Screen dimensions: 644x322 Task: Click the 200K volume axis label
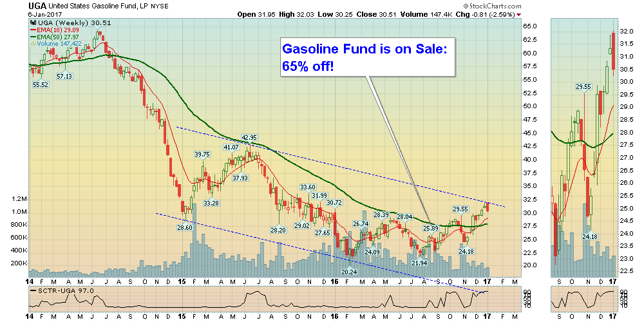click(19, 263)
